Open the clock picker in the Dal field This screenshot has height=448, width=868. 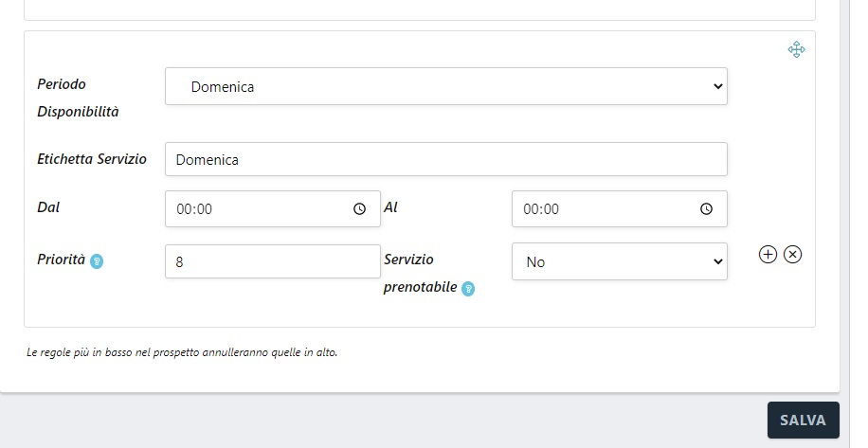359,209
